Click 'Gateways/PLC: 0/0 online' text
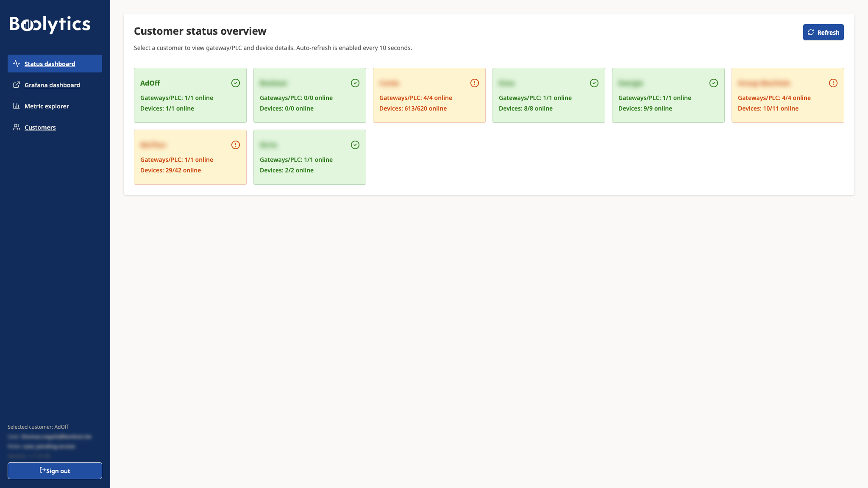The image size is (868, 488). 296,98
